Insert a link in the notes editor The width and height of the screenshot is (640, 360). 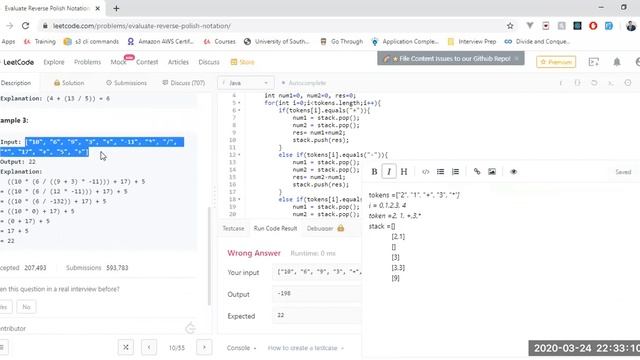tap(477, 172)
